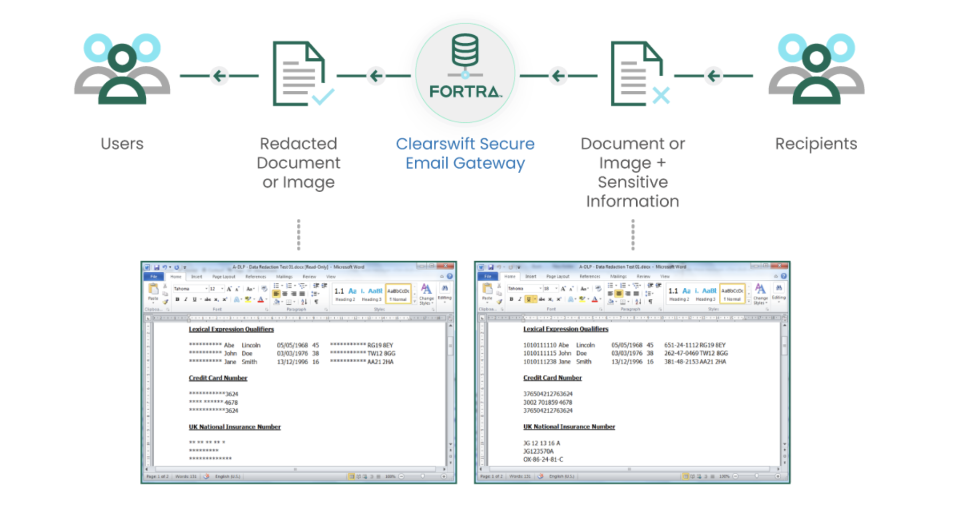Apply Normal style in right Word window
This screenshot has height=519, width=980.
(x=732, y=294)
